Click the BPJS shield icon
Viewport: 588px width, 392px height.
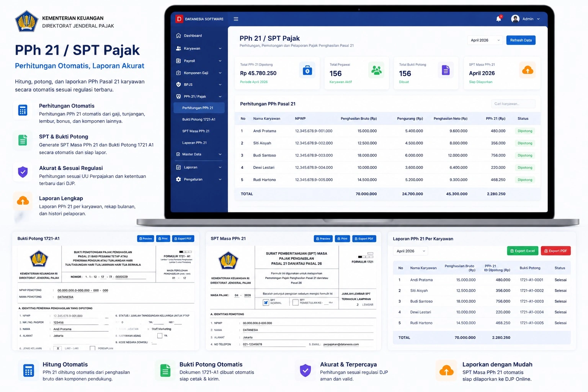click(178, 85)
